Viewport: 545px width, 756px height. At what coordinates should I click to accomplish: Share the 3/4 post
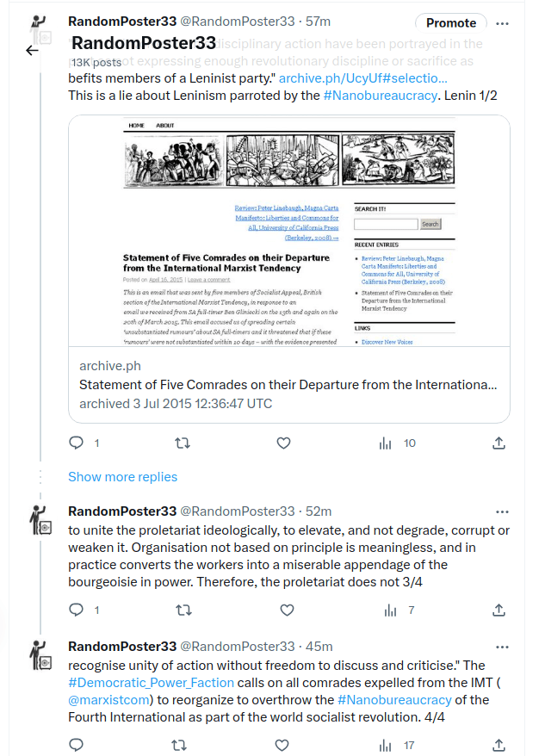[499, 610]
